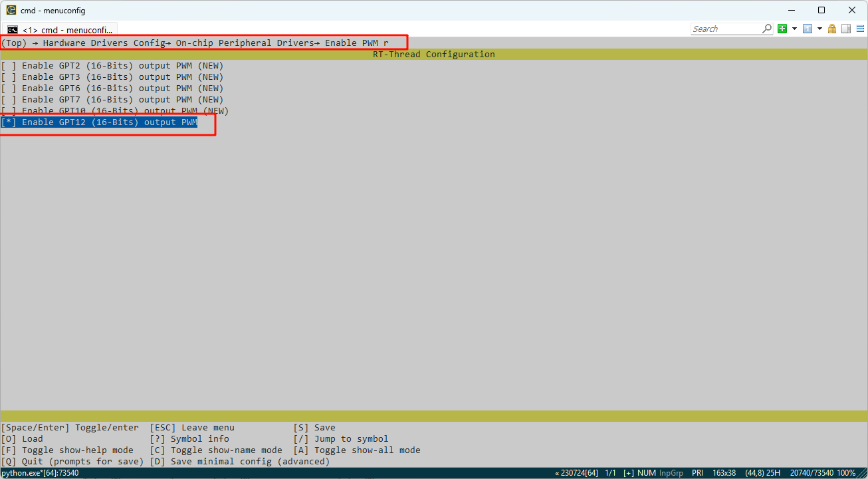Viewport: 868px width, 479px height.
Task: Click '163x38' console size in status bar
Action: coord(724,473)
